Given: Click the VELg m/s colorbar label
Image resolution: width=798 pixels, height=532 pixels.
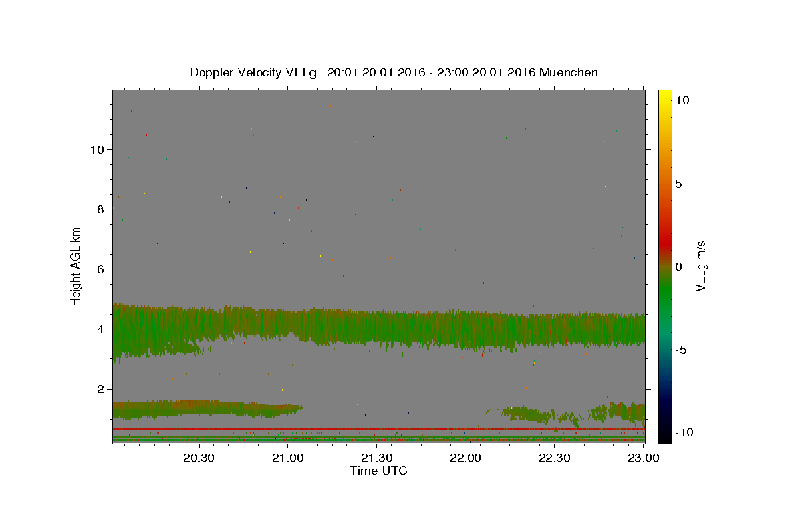Looking at the screenshot, I should (x=700, y=266).
